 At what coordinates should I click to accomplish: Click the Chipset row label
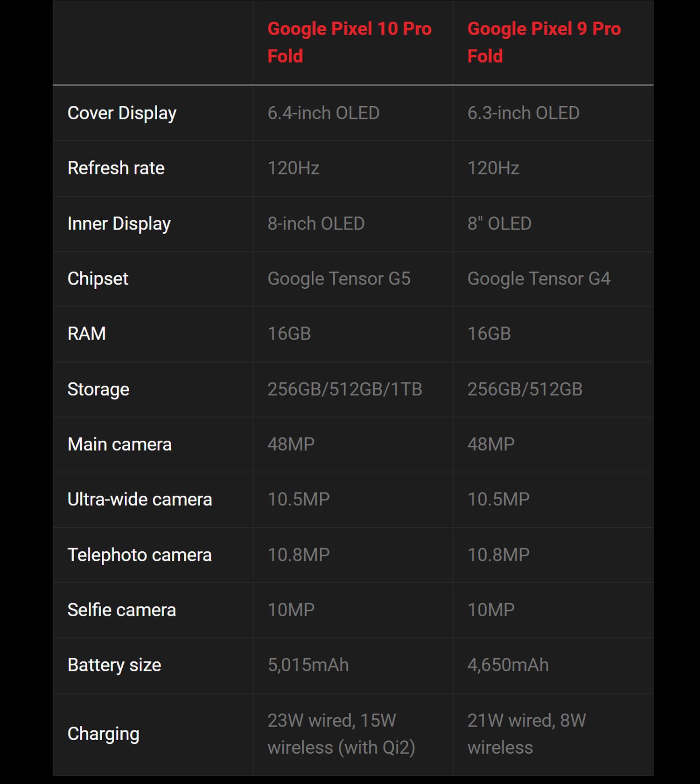tap(98, 279)
